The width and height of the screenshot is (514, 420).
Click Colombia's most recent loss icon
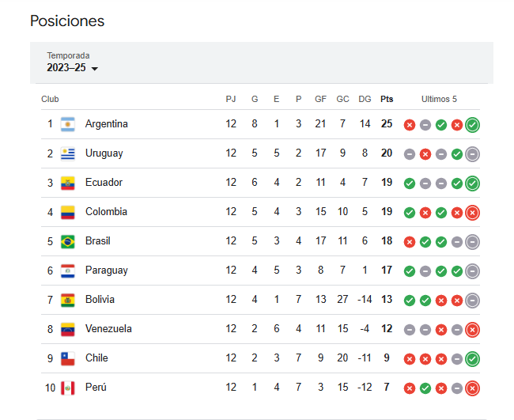tap(472, 213)
